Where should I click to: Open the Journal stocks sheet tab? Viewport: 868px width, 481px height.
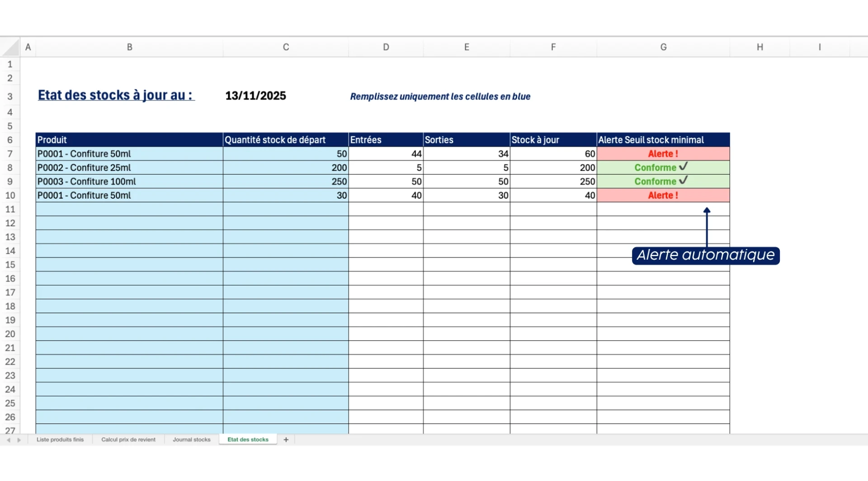coord(192,439)
